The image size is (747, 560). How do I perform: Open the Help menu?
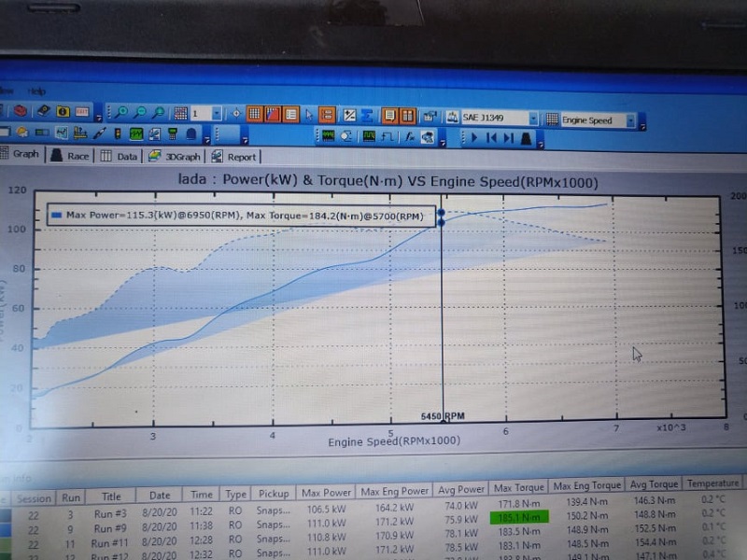point(36,91)
